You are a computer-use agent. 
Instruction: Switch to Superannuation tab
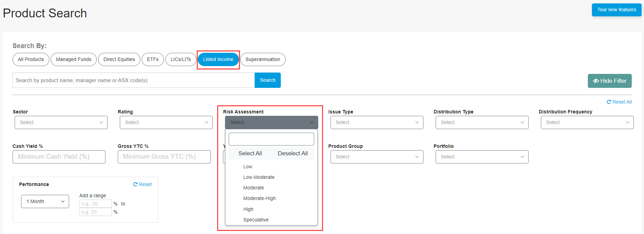[x=263, y=59]
